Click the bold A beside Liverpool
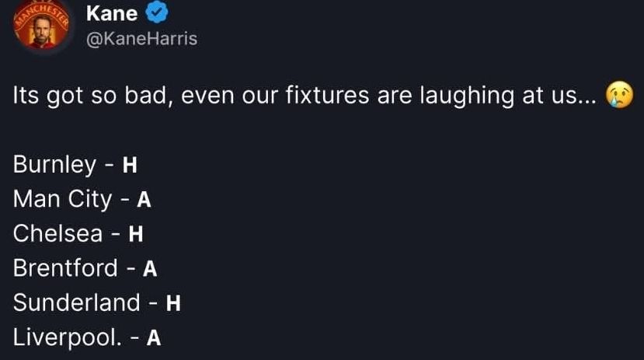The width and height of the screenshot is (644, 360). [x=154, y=338]
